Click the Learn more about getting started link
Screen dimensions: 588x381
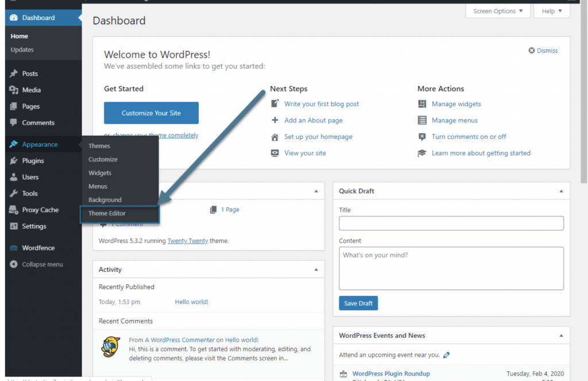pos(481,153)
